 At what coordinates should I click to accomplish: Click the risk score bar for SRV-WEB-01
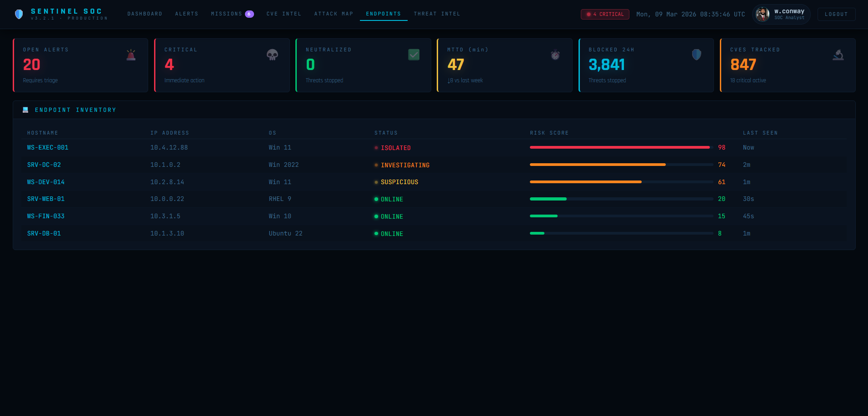coord(621,199)
